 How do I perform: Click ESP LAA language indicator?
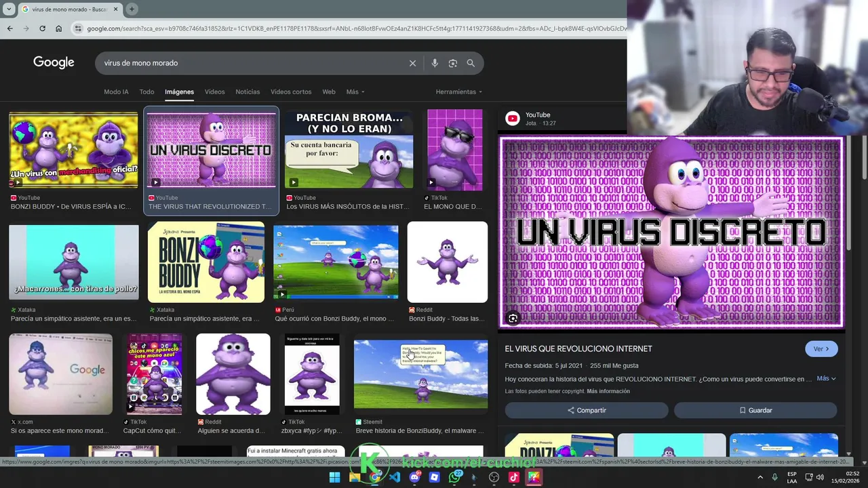[792, 477]
